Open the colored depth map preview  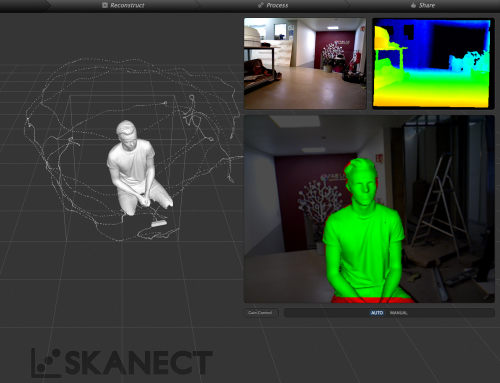[433, 63]
